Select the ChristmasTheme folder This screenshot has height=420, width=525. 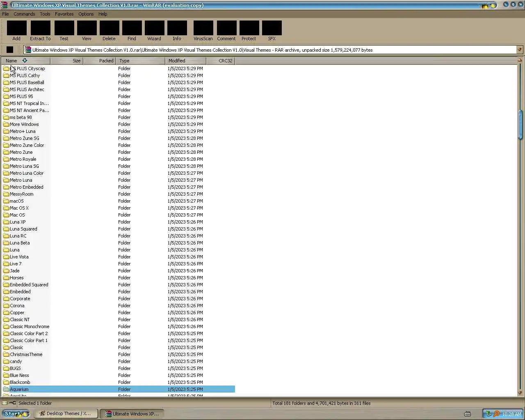[x=26, y=354]
